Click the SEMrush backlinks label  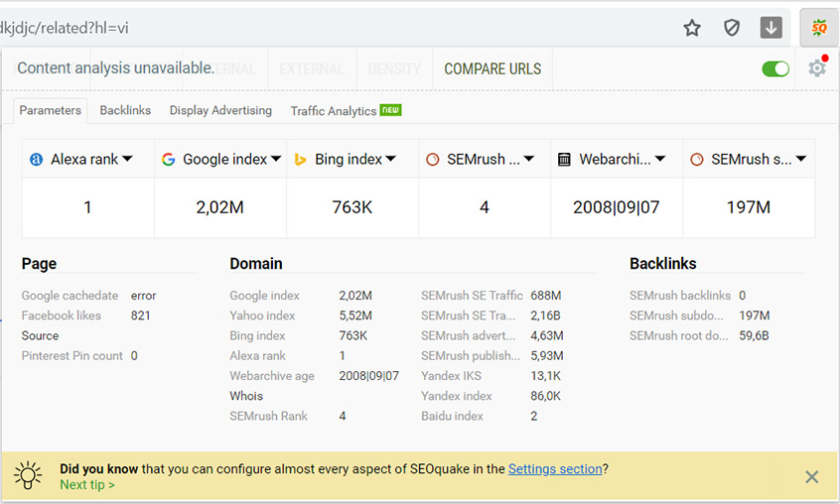tap(680, 296)
